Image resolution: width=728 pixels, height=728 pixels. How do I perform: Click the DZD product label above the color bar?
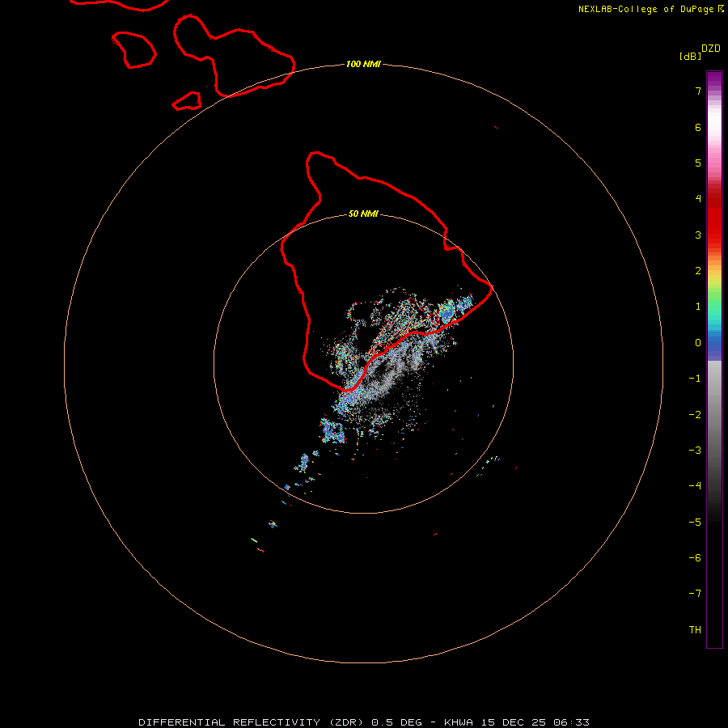pyautogui.click(x=711, y=49)
